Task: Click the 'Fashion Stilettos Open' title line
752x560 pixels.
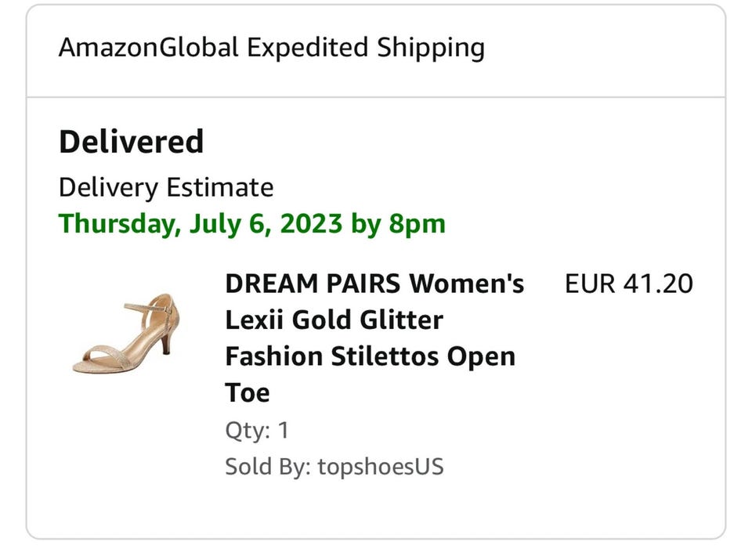Action: [370, 356]
